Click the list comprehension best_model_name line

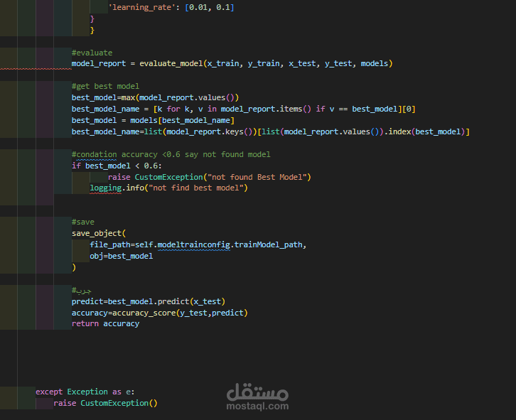point(244,109)
